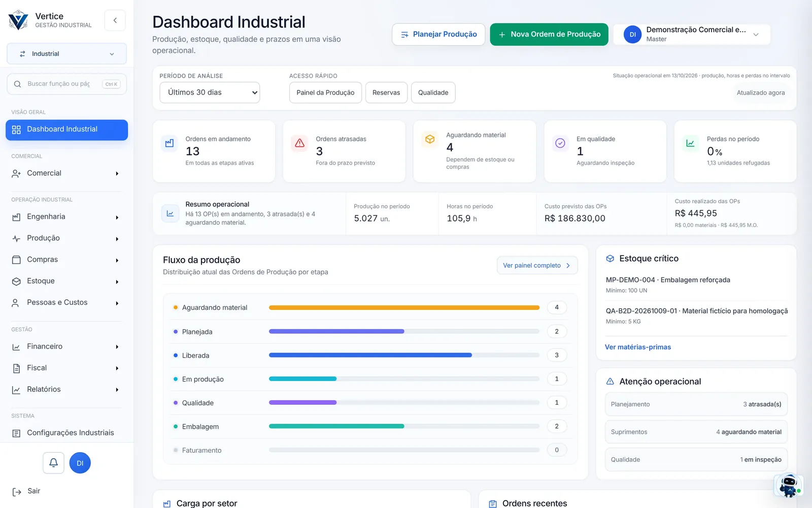The image size is (812, 508).
Task: Click the Aguardando material orange progress bar
Action: click(x=404, y=307)
